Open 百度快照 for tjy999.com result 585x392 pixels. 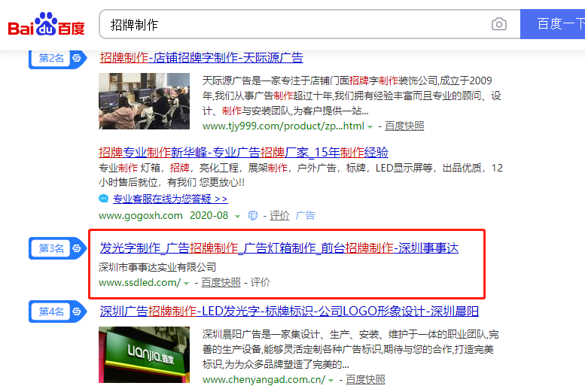(x=404, y=126)
